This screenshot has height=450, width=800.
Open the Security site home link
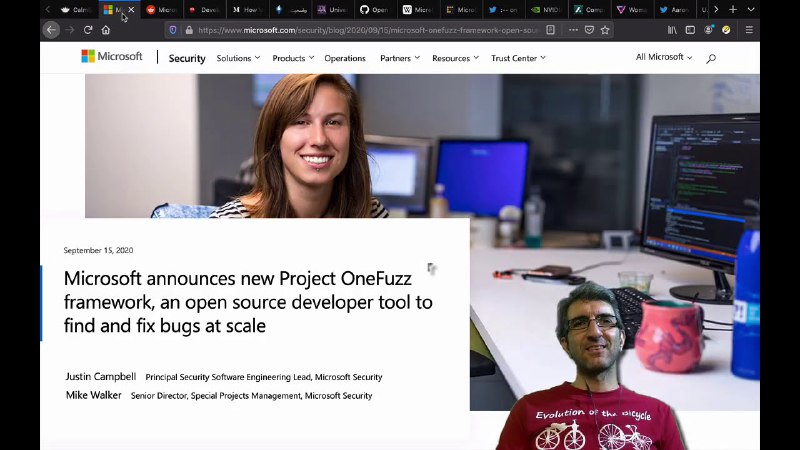coord(187,58)
